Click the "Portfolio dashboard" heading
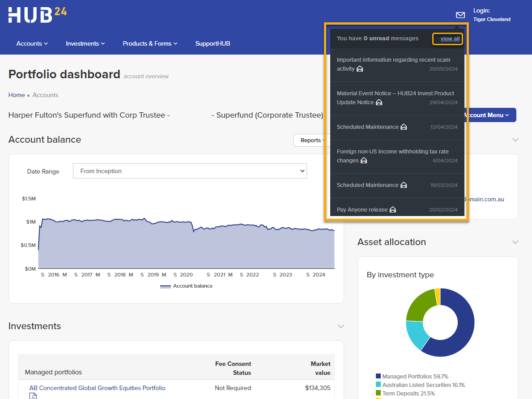Screen dimensions: 532x399 click(x=64, y=74)
